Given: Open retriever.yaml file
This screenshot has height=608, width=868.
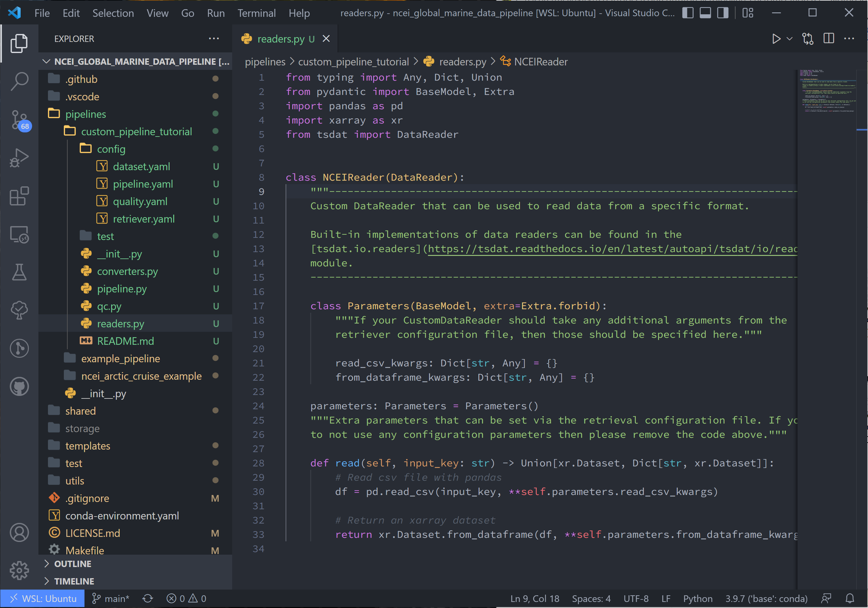Looking at the screenshot, I should tap(135, 219).
